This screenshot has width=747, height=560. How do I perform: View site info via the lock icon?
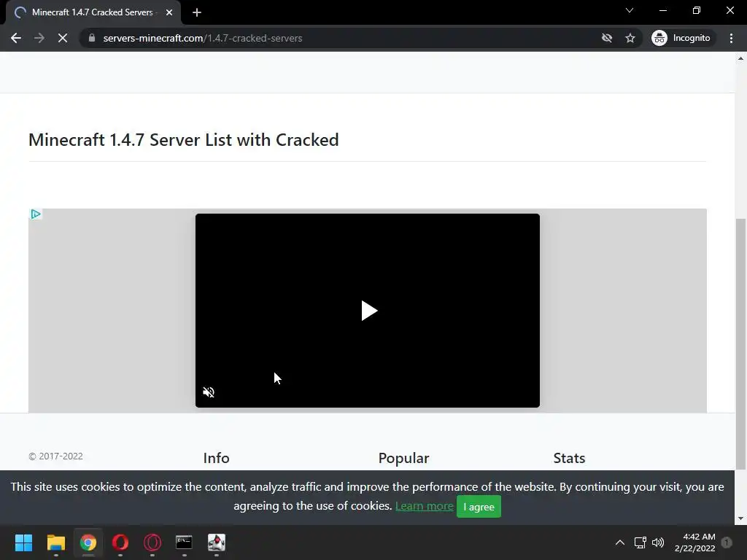pyautogui.click(x=92, y=38)
